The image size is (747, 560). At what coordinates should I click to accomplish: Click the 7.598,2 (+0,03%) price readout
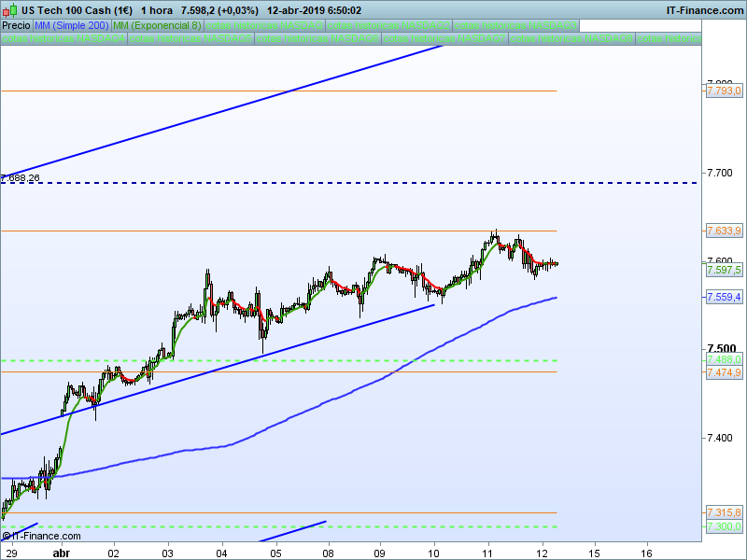pos(219,10)
